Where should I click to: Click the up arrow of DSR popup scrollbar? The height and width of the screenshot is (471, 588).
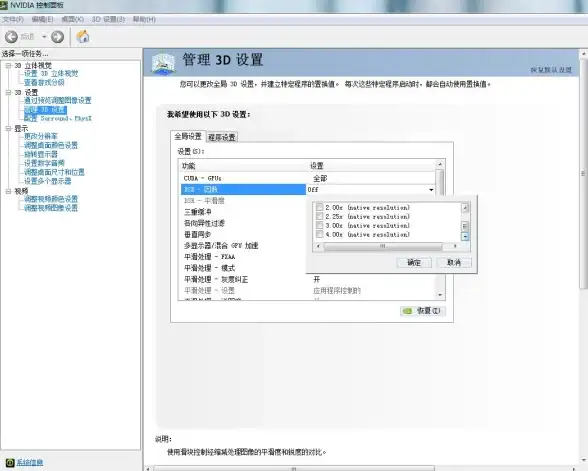pyautogui.click(x=465, y=208)
